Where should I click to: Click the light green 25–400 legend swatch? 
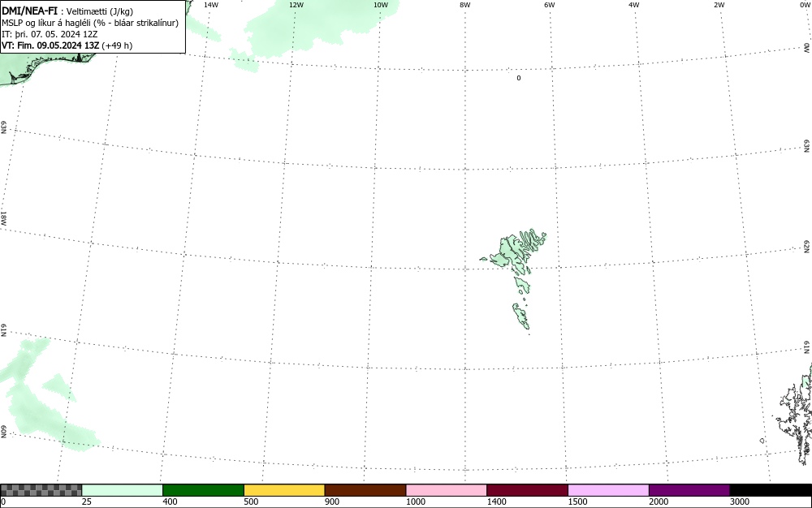(123, 490)
